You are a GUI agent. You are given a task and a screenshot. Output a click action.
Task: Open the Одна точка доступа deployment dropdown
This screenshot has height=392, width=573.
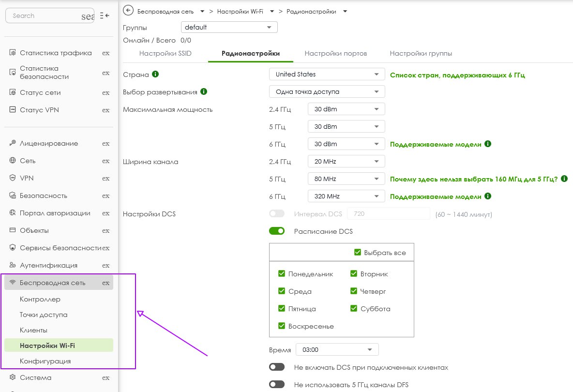tap(327, 91)
